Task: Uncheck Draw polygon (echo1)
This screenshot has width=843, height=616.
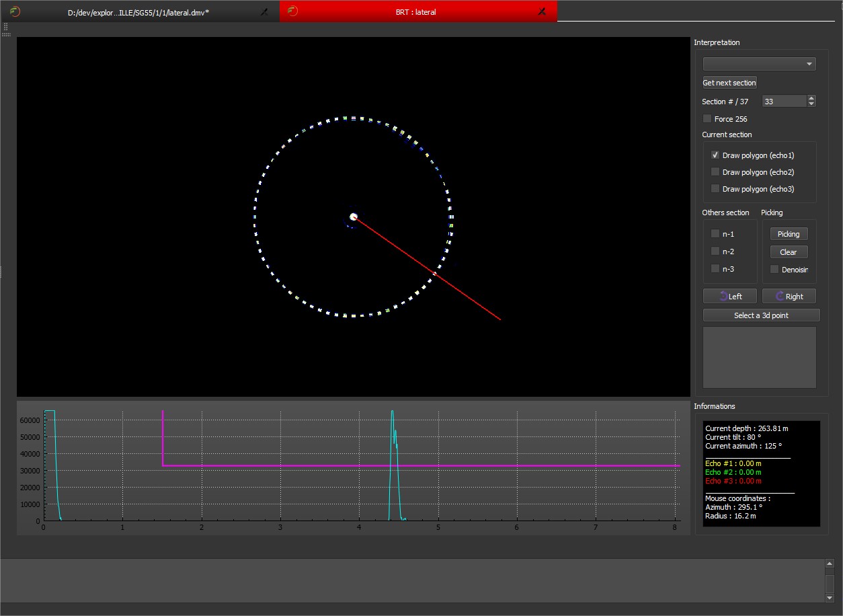Action: [x=715, y=155]
